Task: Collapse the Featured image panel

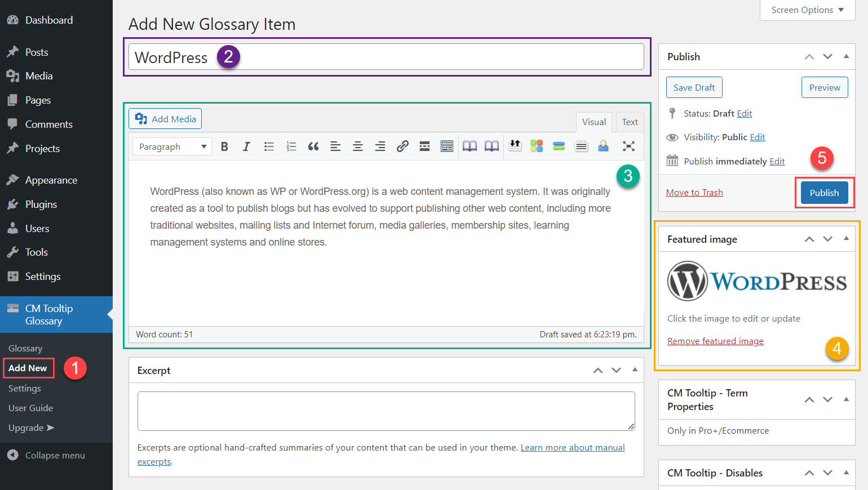Action: coord(846,239)
